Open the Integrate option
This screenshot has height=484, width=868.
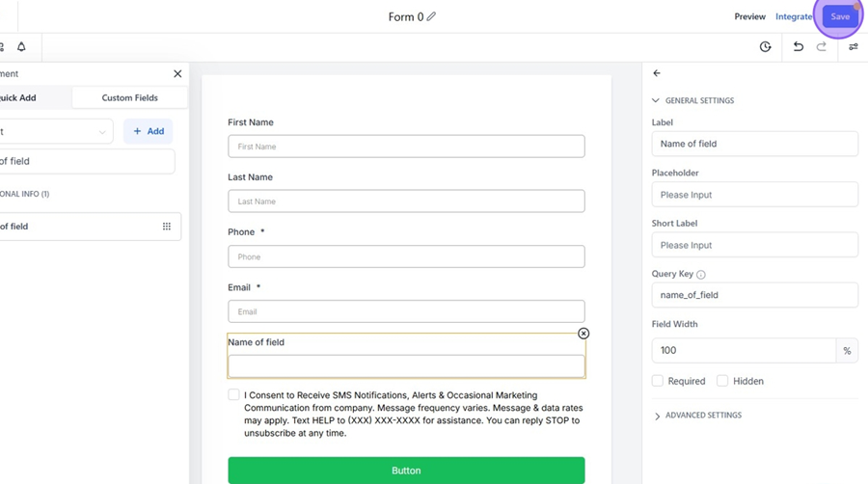pyautogui.click(x=794, y=16)
